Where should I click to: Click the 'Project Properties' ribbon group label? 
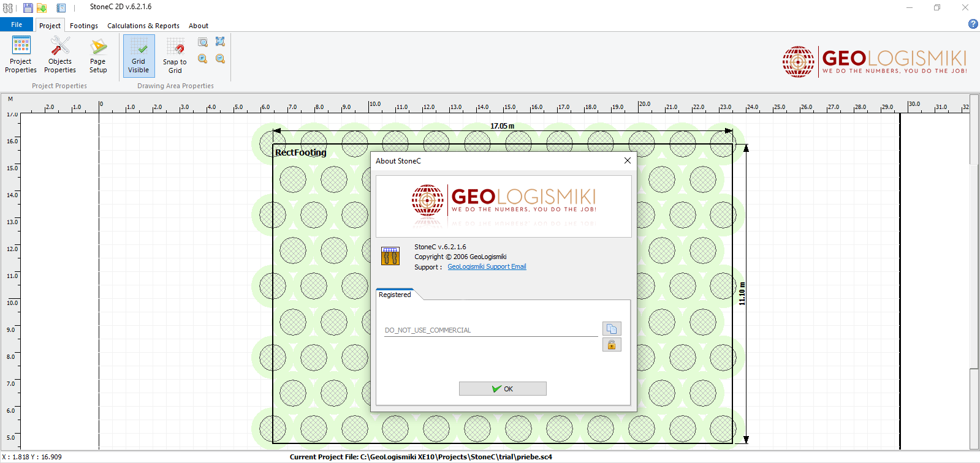(x=59, y=86)
